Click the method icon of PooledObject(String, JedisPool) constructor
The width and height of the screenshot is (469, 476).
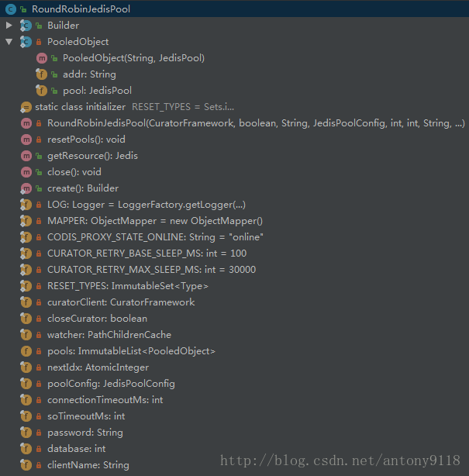tap(42, 58)
